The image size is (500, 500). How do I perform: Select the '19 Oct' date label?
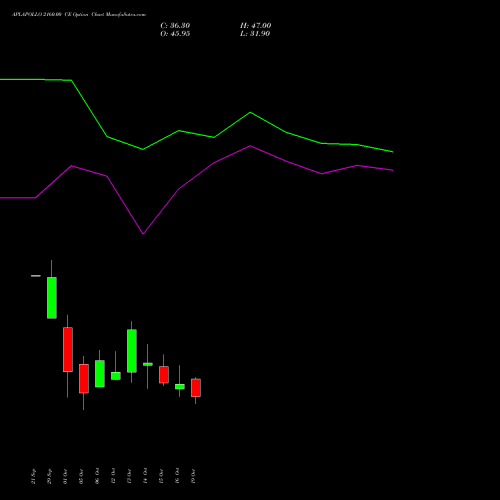[x=193, y=476]
